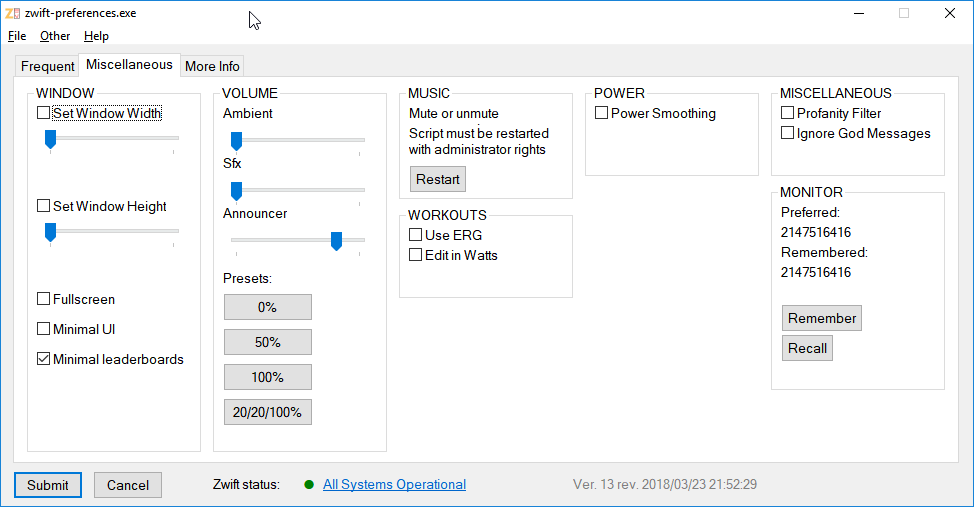974x507 pixels.
Task: Enable Power Smoothing
Action: [601, 113]
